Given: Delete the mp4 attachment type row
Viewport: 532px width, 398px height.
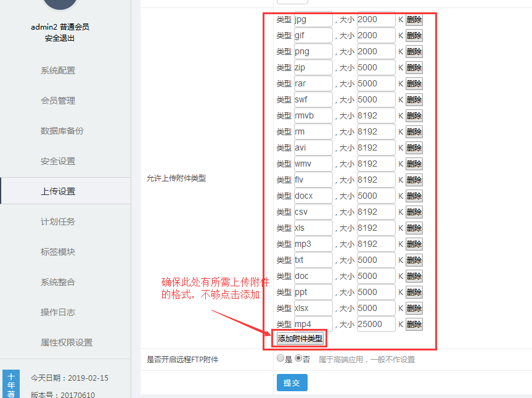Looking at the screenshot, I should (x=414, y=324).
